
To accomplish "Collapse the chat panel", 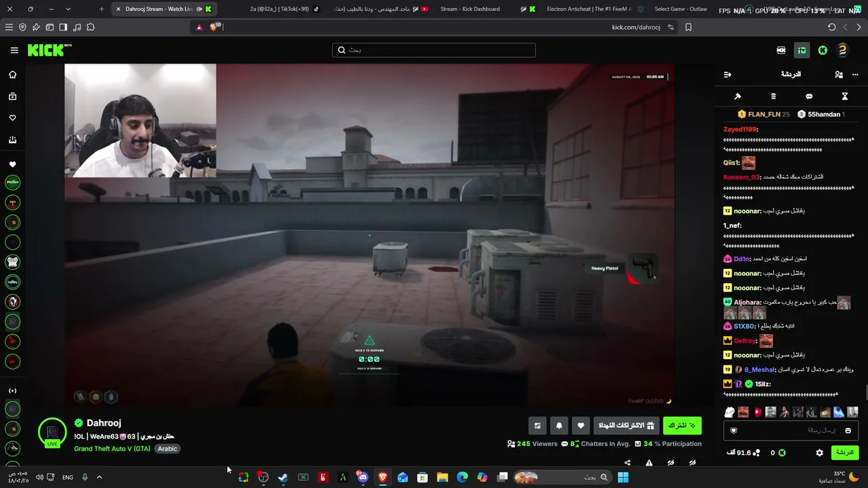I will (728, 75).
